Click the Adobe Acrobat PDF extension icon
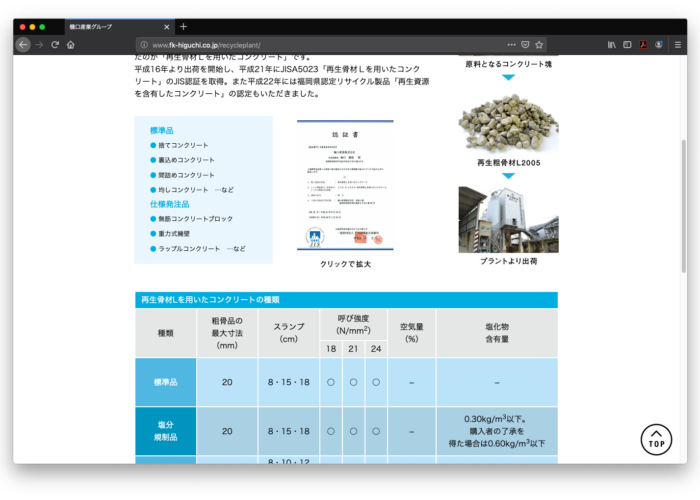Screen dimensions: 700x500 pos(644,45)
